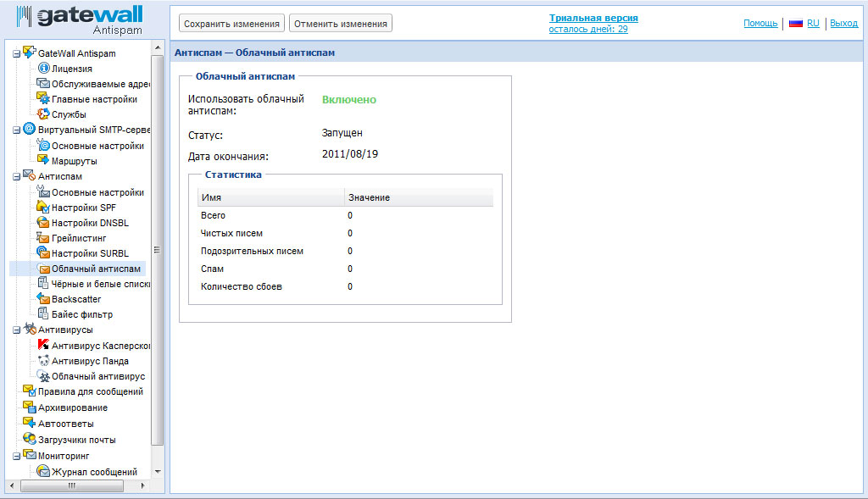Collapse the Мониторинг tree node
The height and width of the screenshot is (499, 868).
(17, 456)
